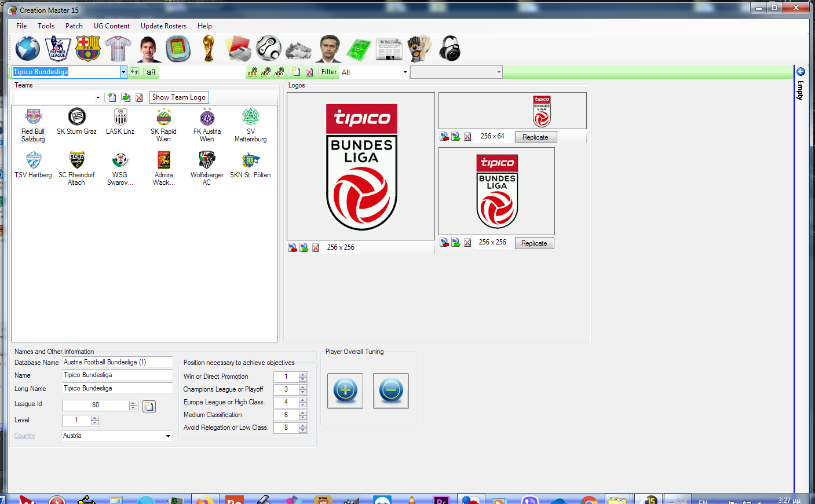Screen dimensions: 815x504
Task: Add a new team in Teams panel
Action: tap(112, 97)
